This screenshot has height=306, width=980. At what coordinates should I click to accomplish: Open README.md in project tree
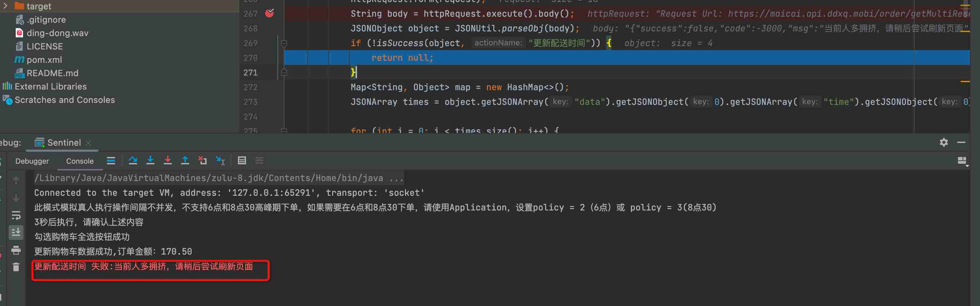tap(47, 73)
